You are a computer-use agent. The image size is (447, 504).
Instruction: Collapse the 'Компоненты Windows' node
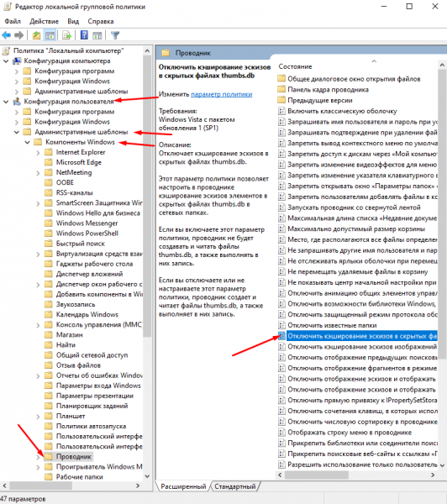28,142
